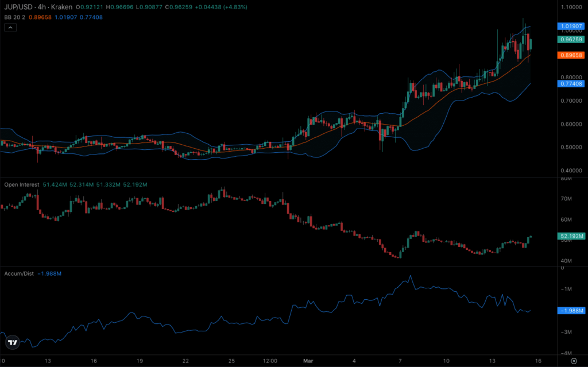Image resolution: width=588 pixels, height=367 pixels.
Task: Open chart settings via hexagon gear icon
Action: pyautogui.click(x=573, y=361)
